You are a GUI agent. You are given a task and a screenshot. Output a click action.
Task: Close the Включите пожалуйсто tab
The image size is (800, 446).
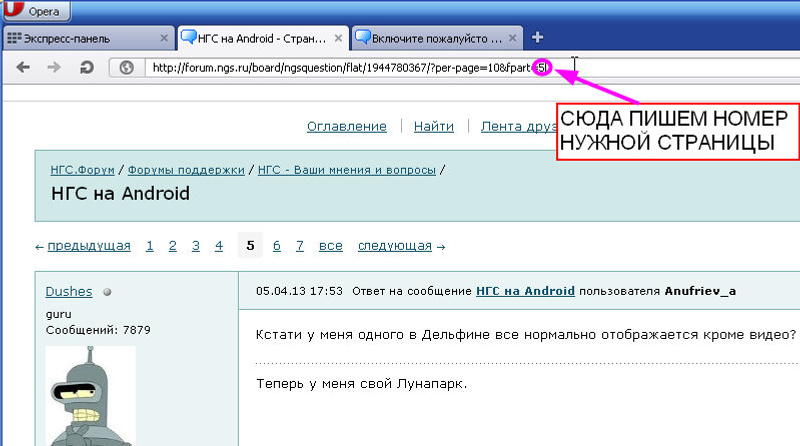tap(513, 38)
